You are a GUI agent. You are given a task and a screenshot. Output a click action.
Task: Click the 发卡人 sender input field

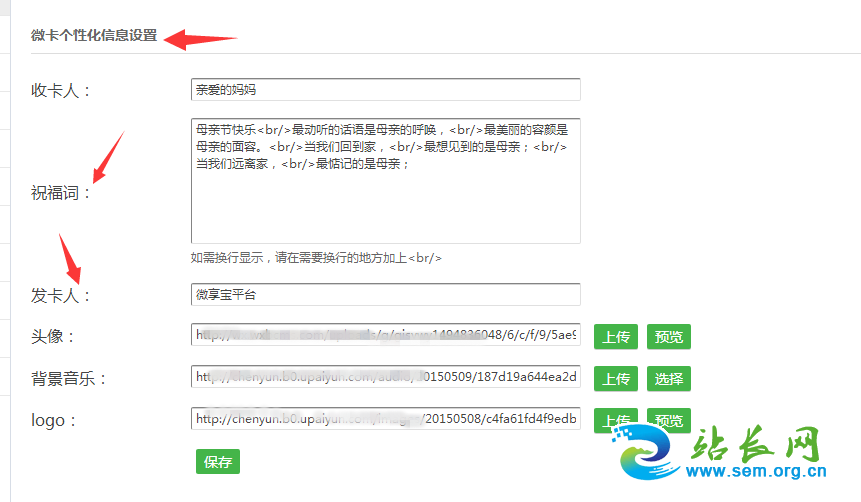[x=385, y=295]
